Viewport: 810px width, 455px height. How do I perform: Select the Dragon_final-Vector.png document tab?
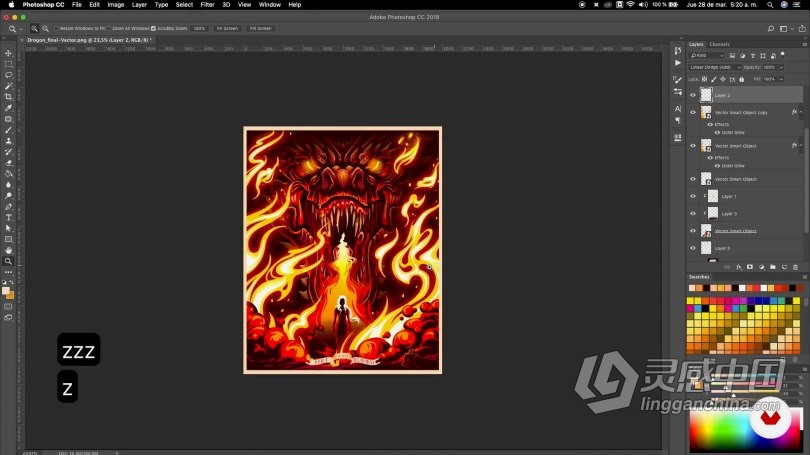[88, 40]
